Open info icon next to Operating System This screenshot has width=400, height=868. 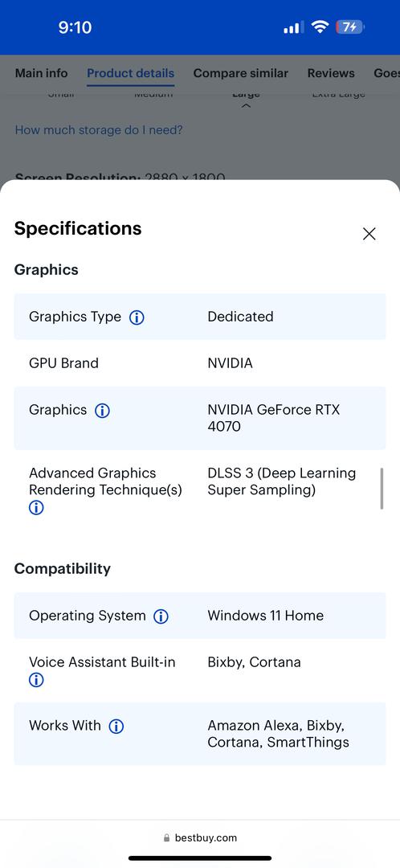(161, 616)
